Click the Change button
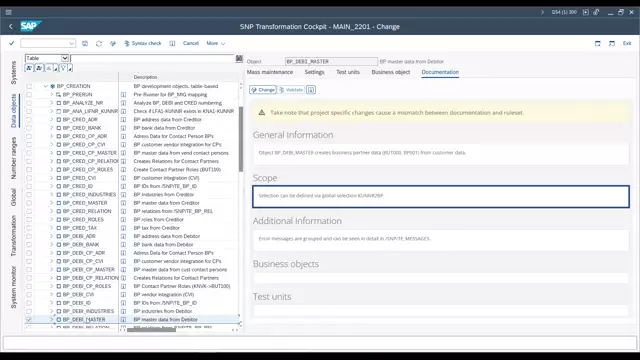The width and height of the screenshot is (640, 360). point(263,90)
